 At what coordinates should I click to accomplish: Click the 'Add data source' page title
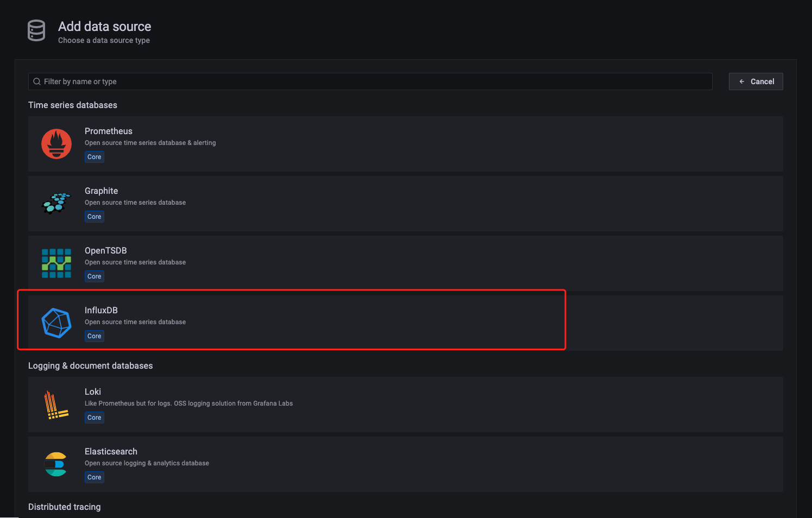coord(105,26)
